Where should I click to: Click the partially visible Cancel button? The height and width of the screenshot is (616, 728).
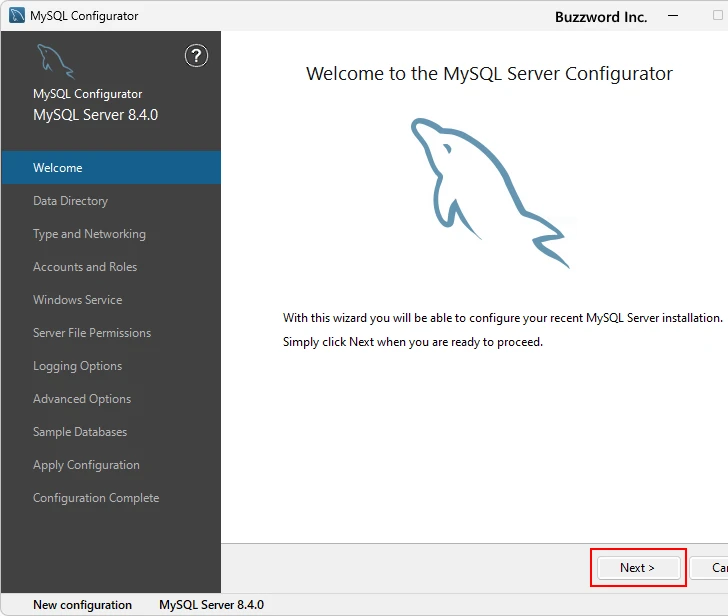coord(709,568)
